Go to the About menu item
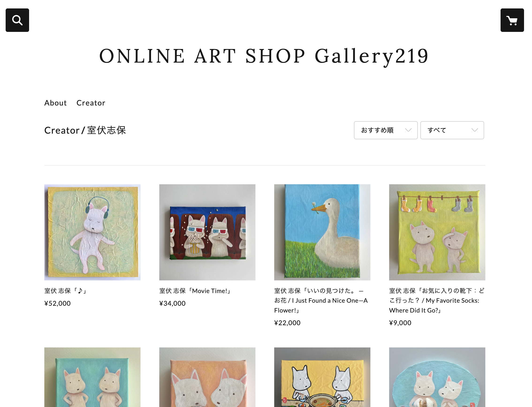The height and width of the screenshot is (407, 532). [55, 103]
